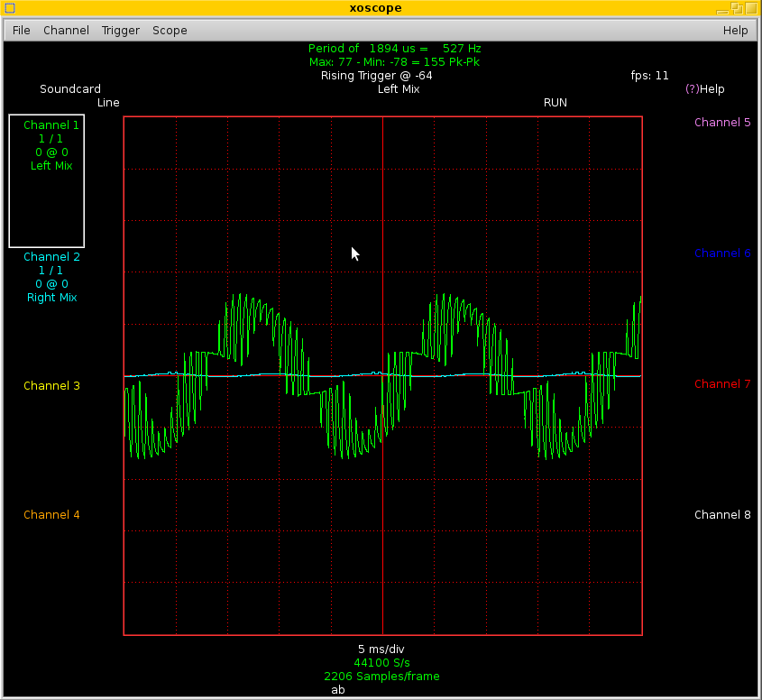762x700 pixels.
Task: Select Channel 4 label
Action: 51,515
